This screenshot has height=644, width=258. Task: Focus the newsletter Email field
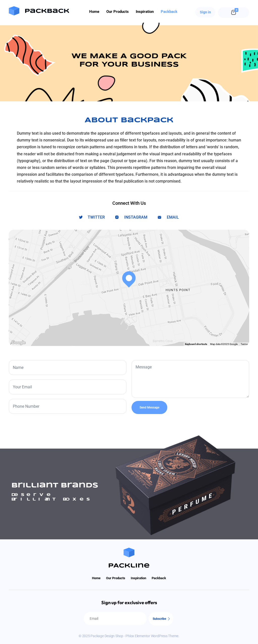[x=115, y=619]
